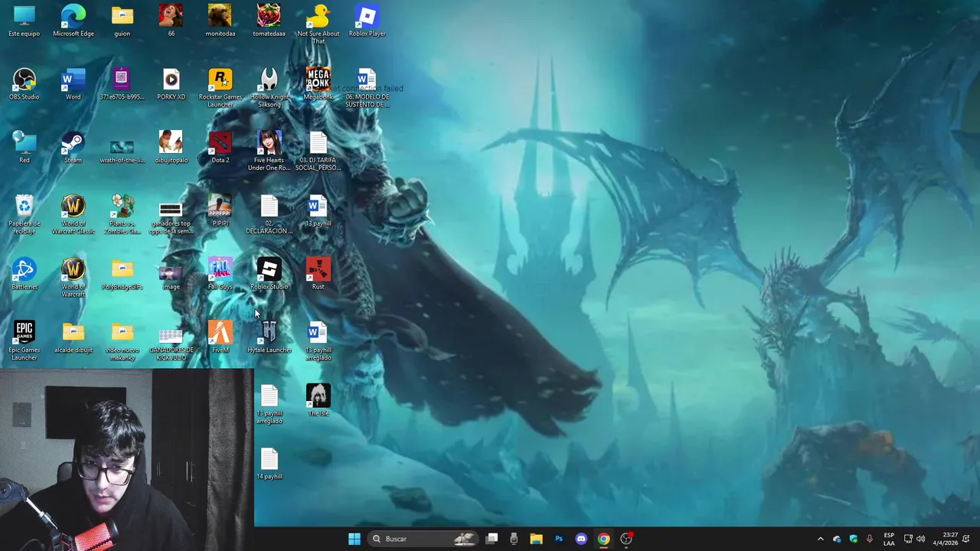The width and height of the screenshot is (980, 551).
Task: Open Five Hearts Under One Roof icon
Action: 269,151
